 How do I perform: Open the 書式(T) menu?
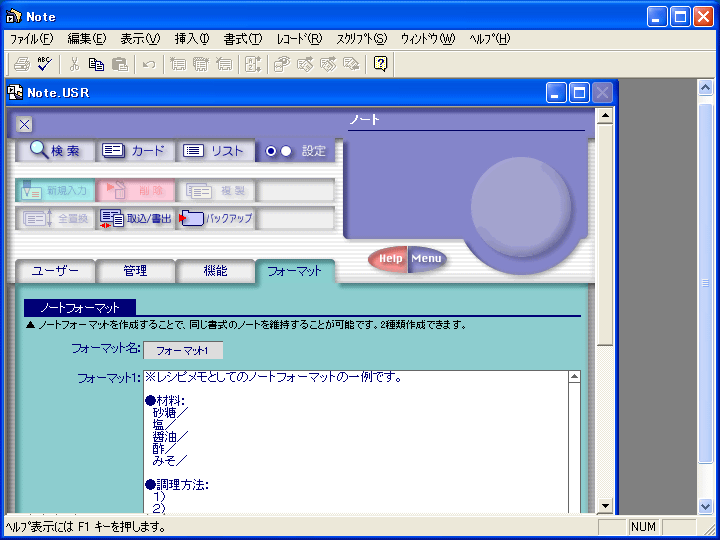243,39
